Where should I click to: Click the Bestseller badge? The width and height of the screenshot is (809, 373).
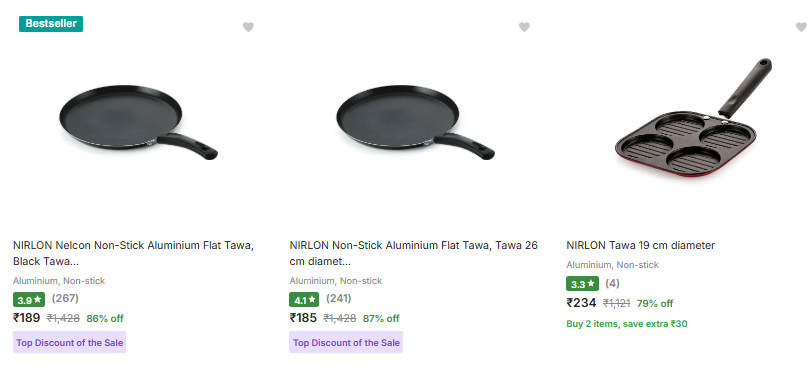point(51,24)
